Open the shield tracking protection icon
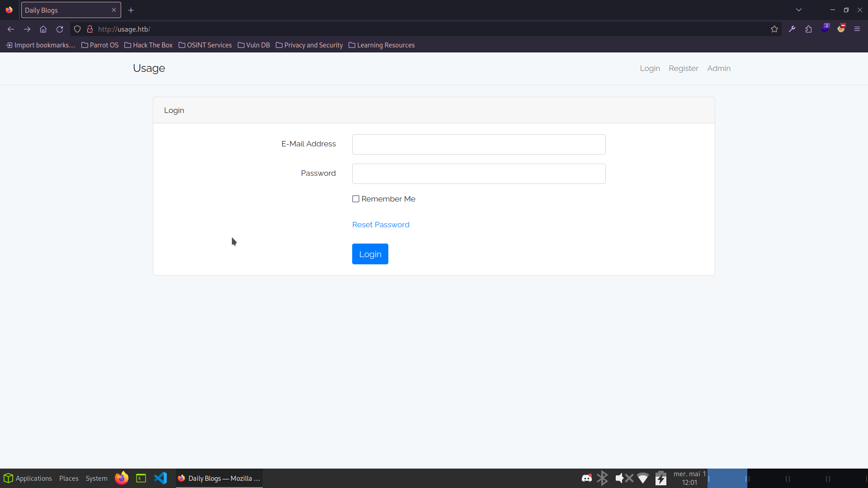Viewport: 868px width, 488px height. coord(77,28)
